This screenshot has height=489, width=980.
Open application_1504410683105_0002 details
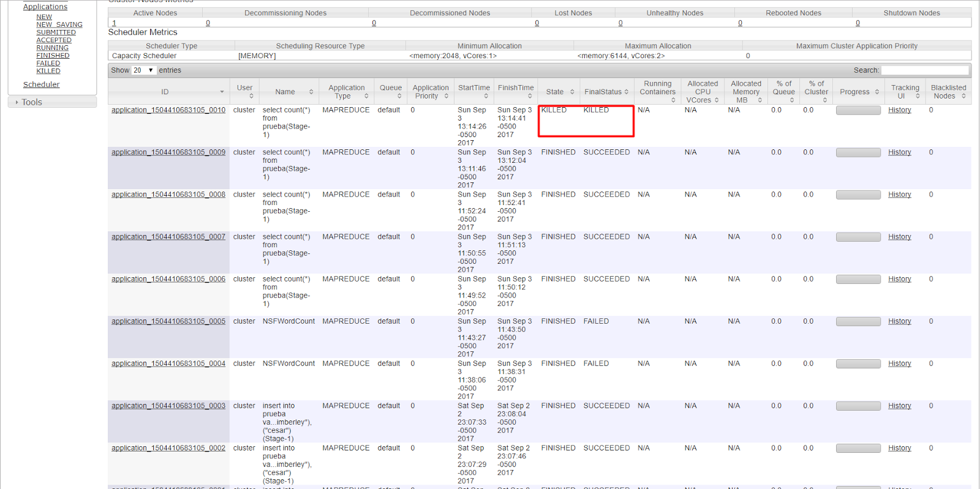coord(168,448)
